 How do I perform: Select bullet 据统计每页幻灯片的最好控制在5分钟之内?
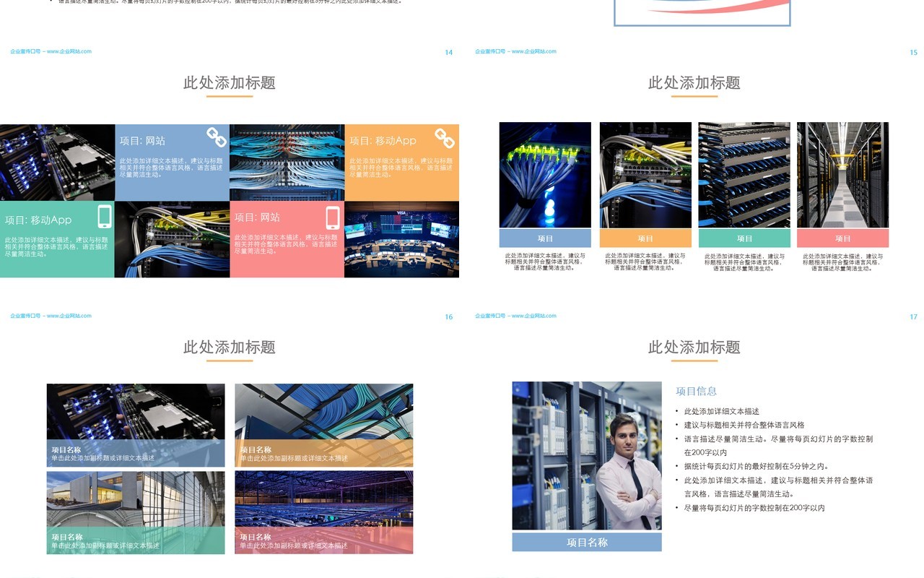[757, 467]
